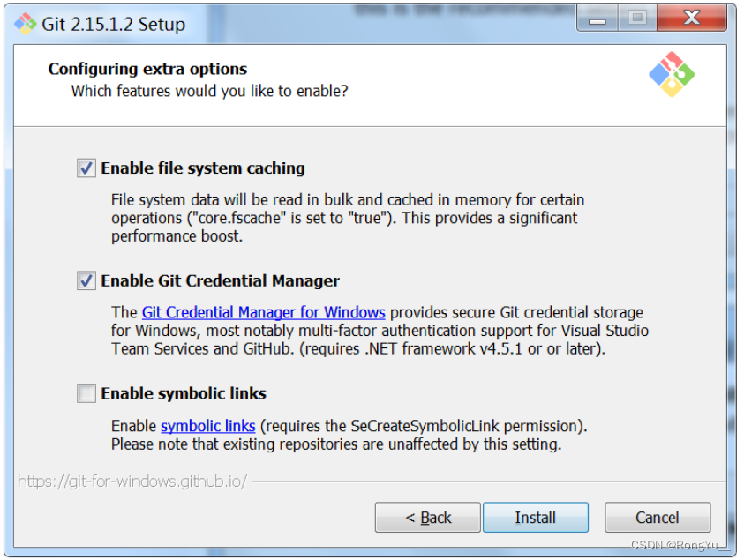744x560 pixels.
Task: Click the SeCreateSymbolicLink permission note text
Action: coord(349,435)
